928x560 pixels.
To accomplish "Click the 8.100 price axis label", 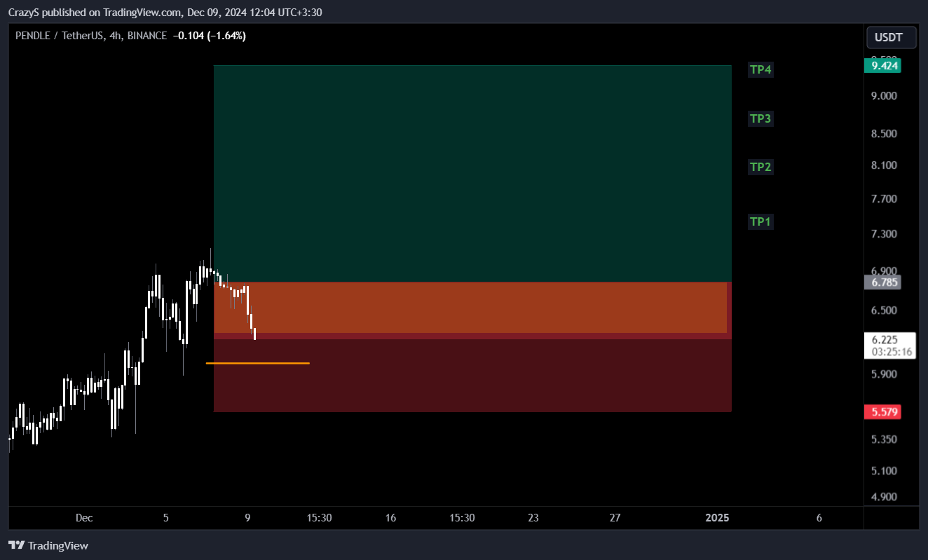I will [885, 165].
